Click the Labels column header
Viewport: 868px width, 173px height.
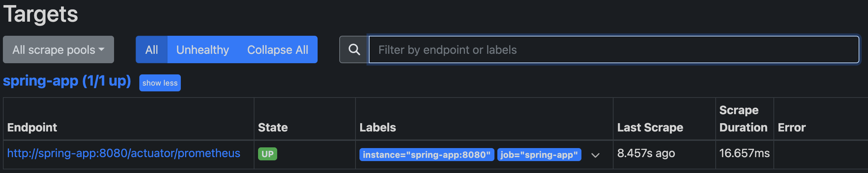[x=378, y=127]
